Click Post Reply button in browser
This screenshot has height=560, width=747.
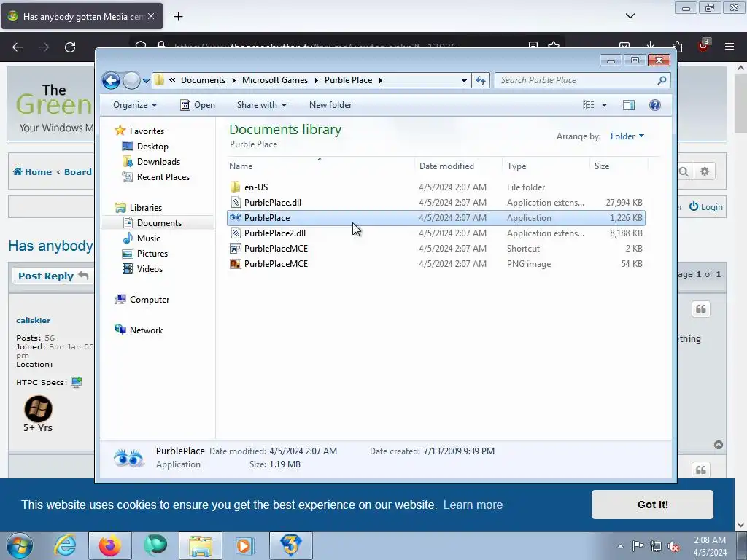(53, 276)
